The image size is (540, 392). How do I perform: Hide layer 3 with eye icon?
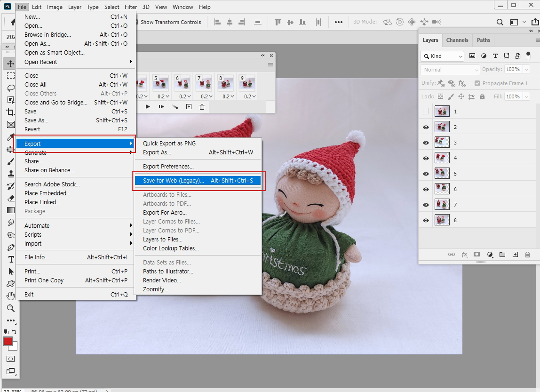pos(426,143)
